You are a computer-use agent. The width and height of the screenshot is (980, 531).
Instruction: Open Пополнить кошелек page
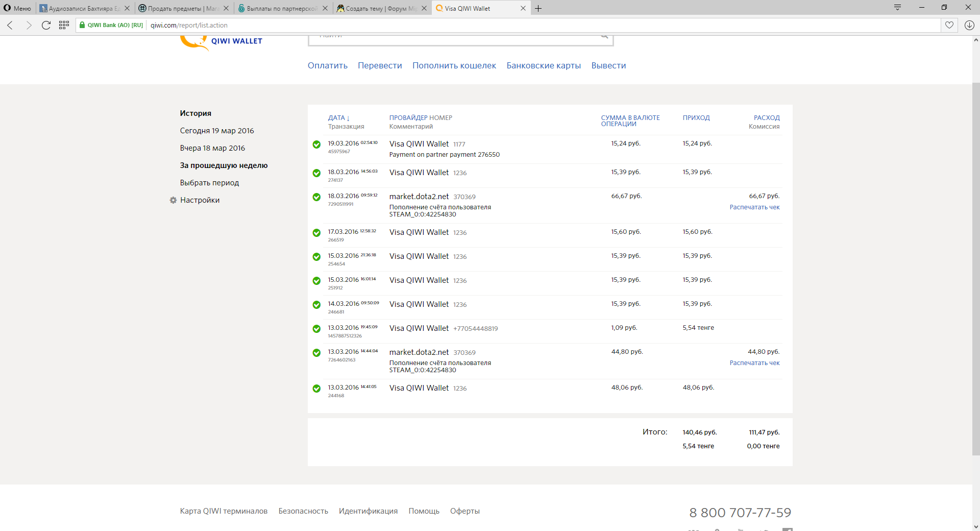tap(454, 65)
